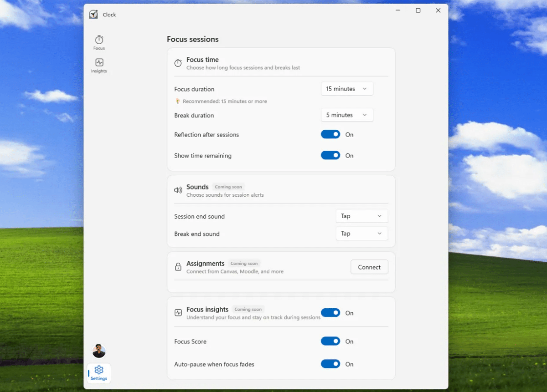Click the Coming soon badge beside Sounds
Screen dimensions: 547x392
(228, 187)
